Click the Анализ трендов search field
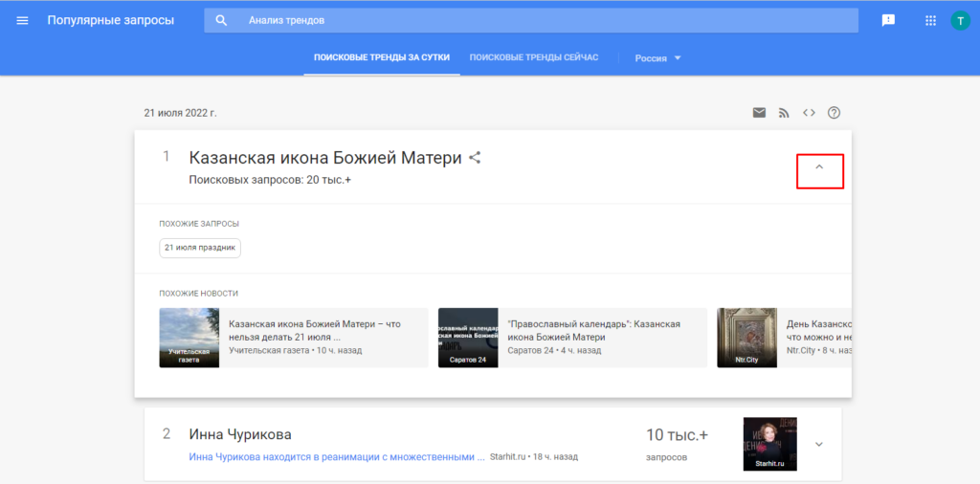The width and height of the screenshot is (980, 484). [x=536, y=20]
